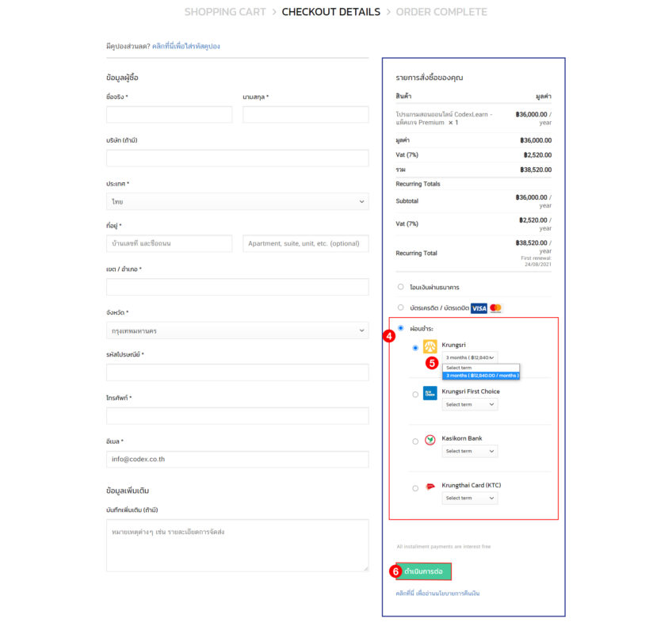672x634 pixels.
Task: Click the red step 6 marker
Action: [x=395, y=571]
